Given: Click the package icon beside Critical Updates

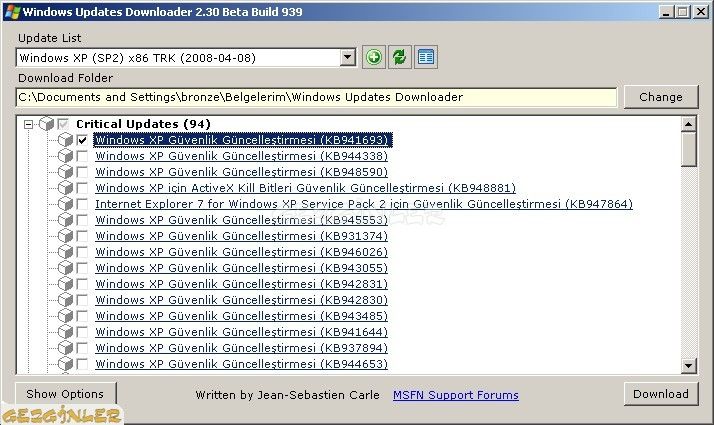Looking at the screenshot, I should [x=46, y=123].
